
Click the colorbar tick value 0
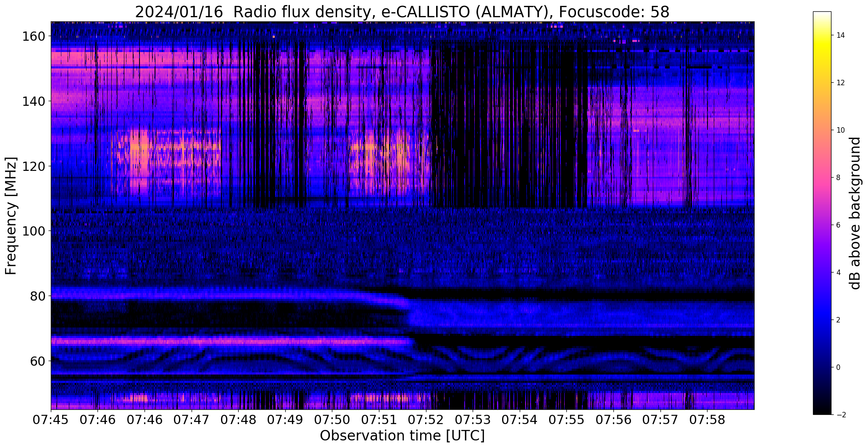[x=838, y=367]
